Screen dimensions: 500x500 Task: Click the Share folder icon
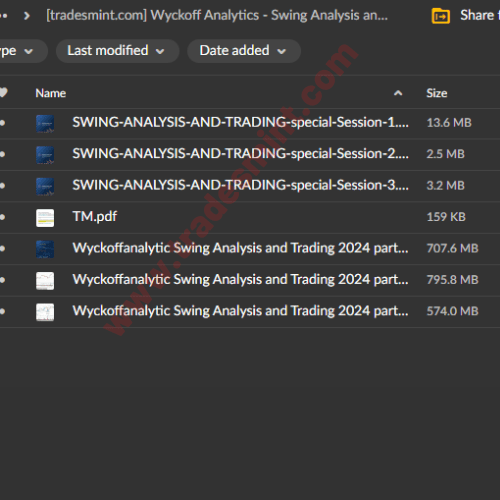441,16
